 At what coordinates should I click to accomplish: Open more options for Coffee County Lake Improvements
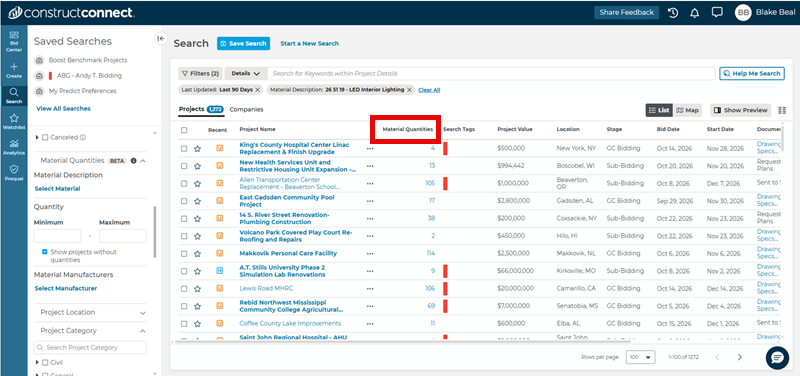370,323
